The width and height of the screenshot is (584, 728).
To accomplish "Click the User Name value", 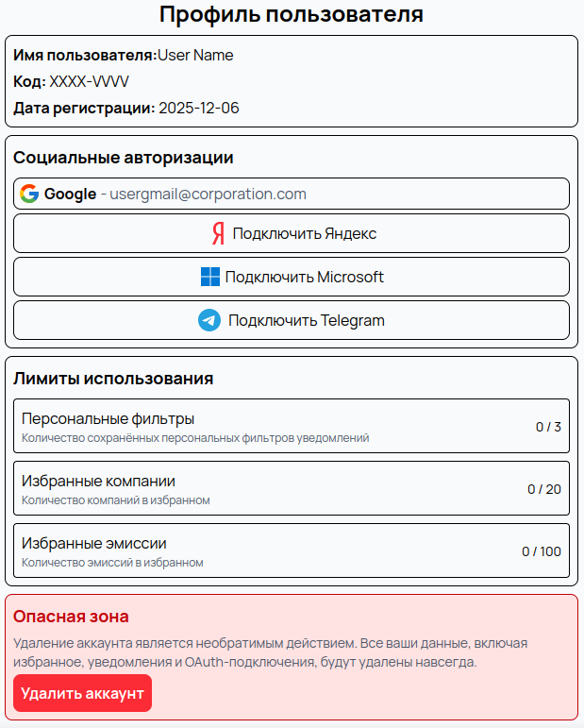I will (x=195, y=56).
